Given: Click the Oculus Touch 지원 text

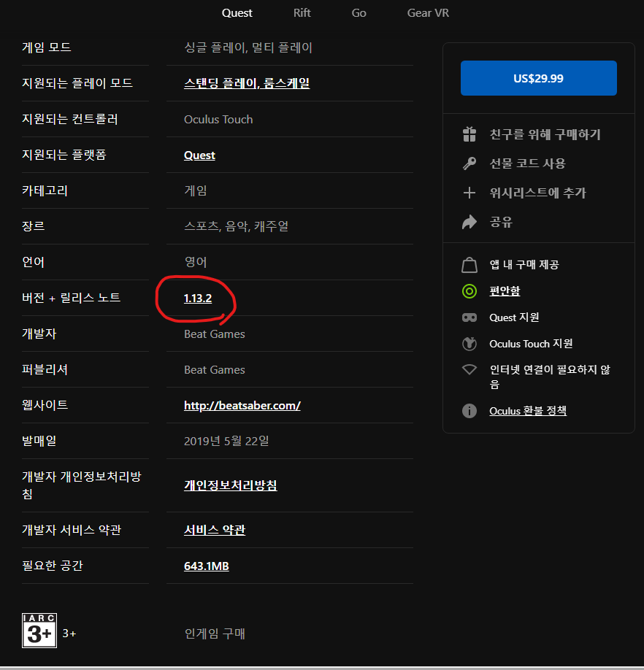Looking at the screenshot, I should (531, 344).
